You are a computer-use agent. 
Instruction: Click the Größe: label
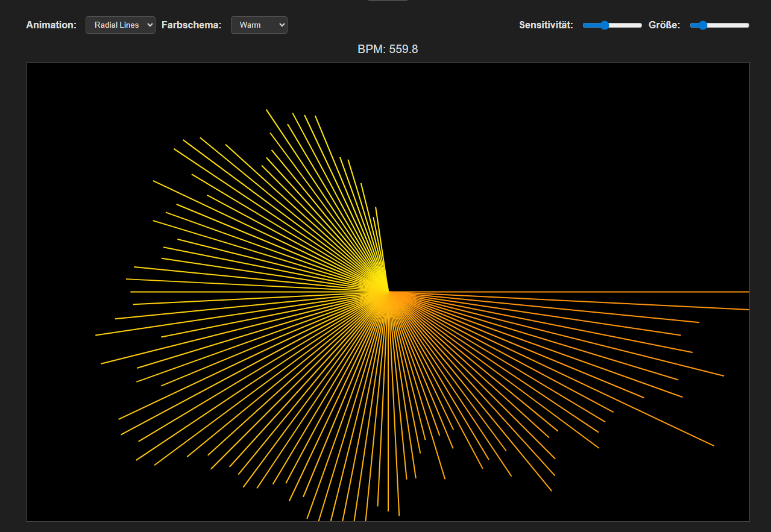coord(664,25)
